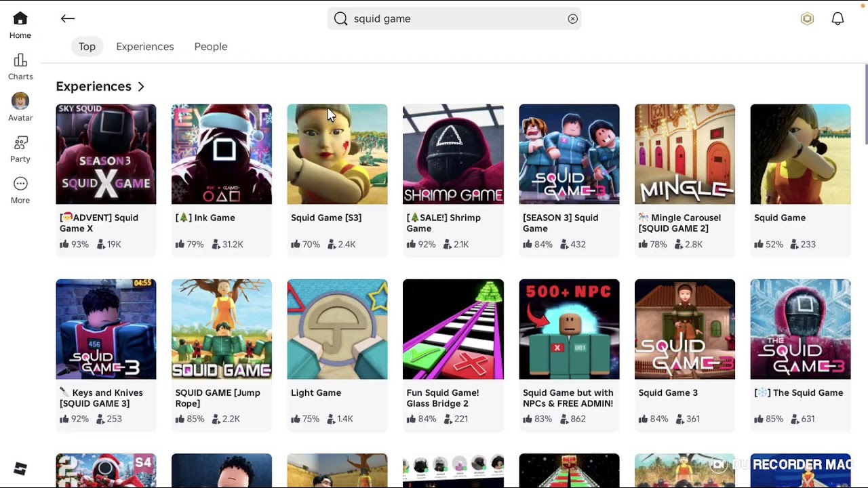Image resolution: width=868 pixels, height=488 pixels.
Task: Switch to the People tab
Action: click(x=211, y=47)
